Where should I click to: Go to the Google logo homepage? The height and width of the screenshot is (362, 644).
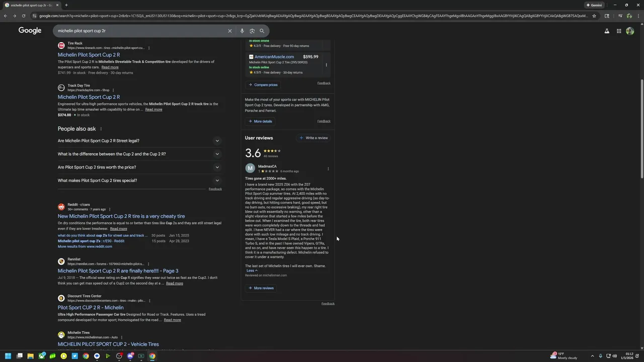tap(30, 31)
